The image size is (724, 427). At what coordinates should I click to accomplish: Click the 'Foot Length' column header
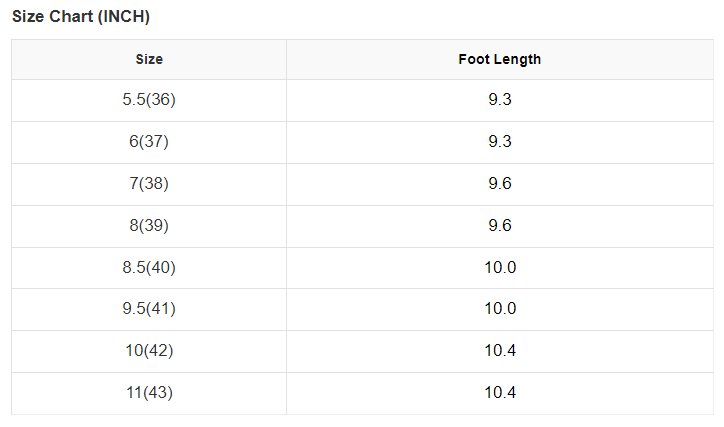500,59
